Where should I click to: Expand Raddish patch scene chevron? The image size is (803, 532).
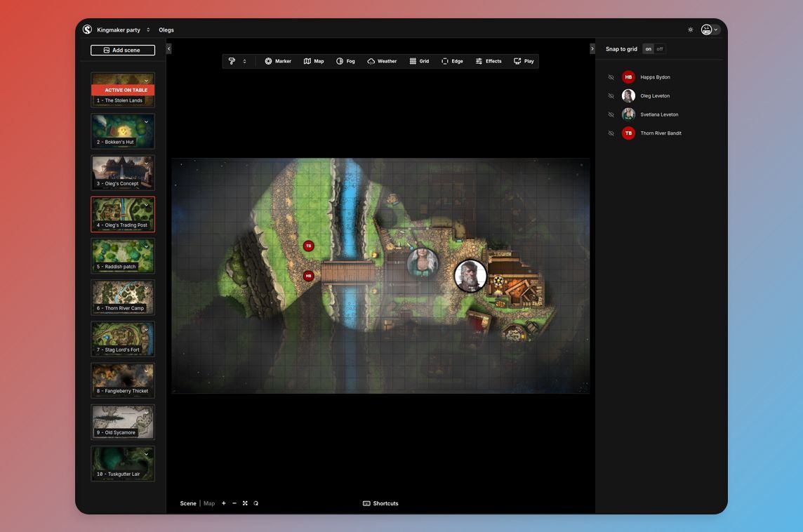click(x=147, y=246)
